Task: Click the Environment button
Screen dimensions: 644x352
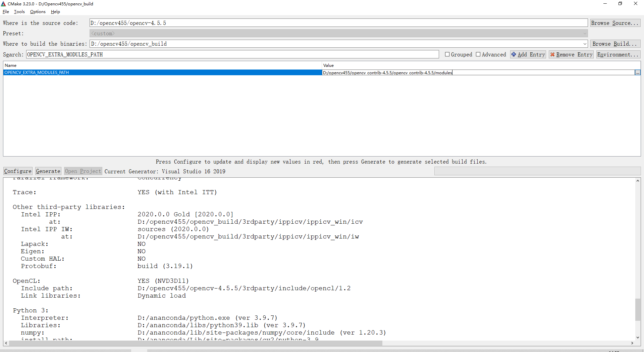Action: pyautogui.click(x=618, y=54)
